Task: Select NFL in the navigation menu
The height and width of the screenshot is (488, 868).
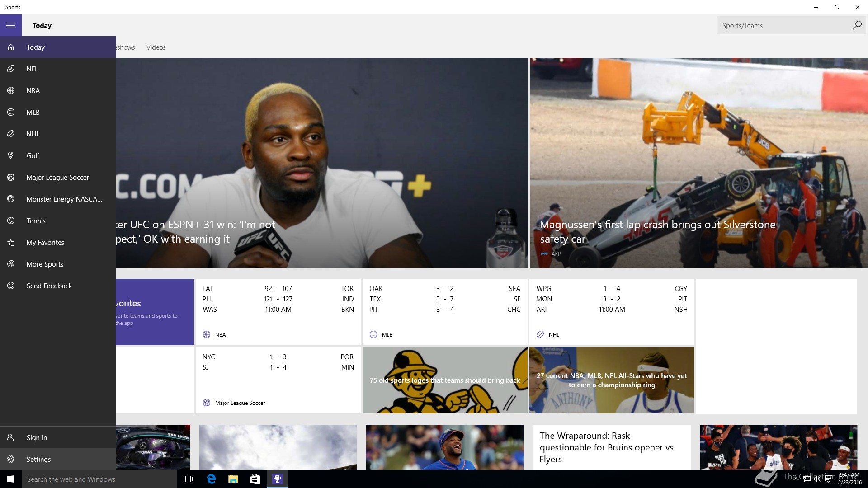Action: (58, 69)
